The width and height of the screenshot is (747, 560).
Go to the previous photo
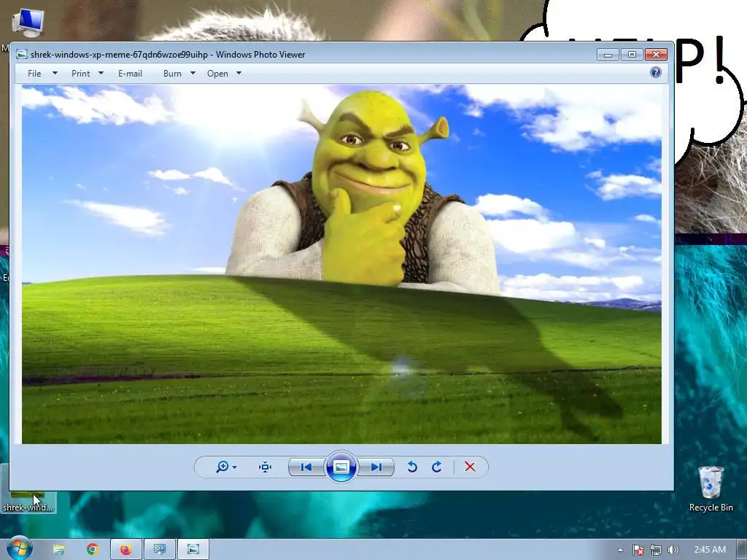(306, 467)
